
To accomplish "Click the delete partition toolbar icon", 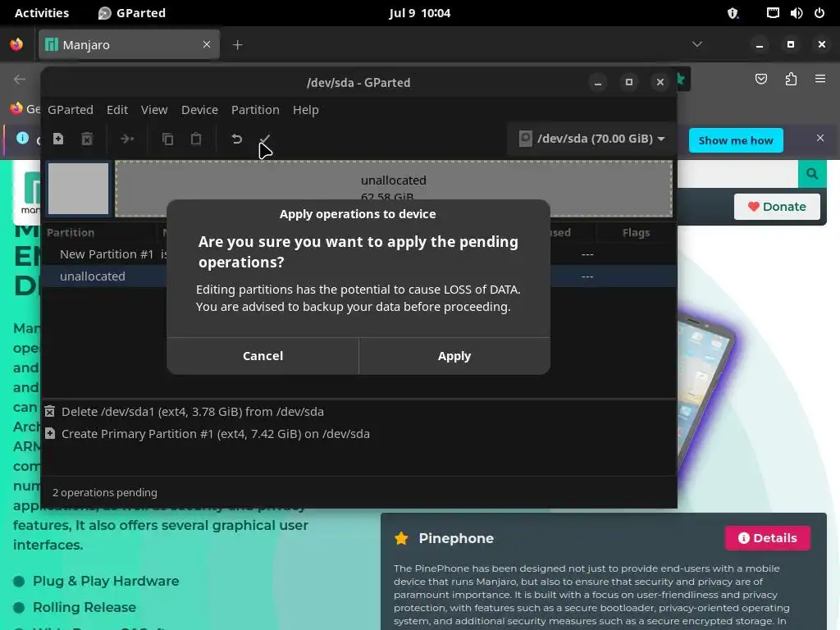I will [87, 139].
